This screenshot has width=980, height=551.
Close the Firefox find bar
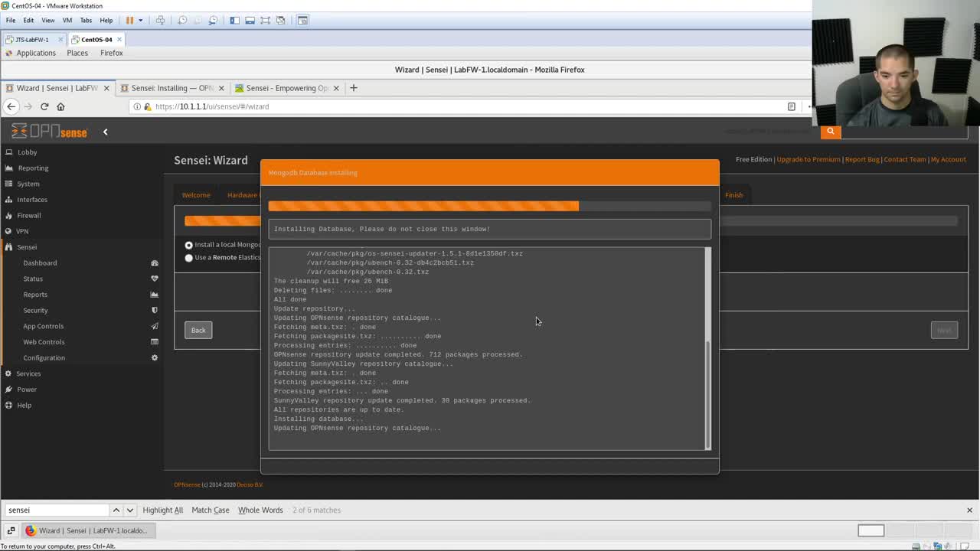(969, 510)
